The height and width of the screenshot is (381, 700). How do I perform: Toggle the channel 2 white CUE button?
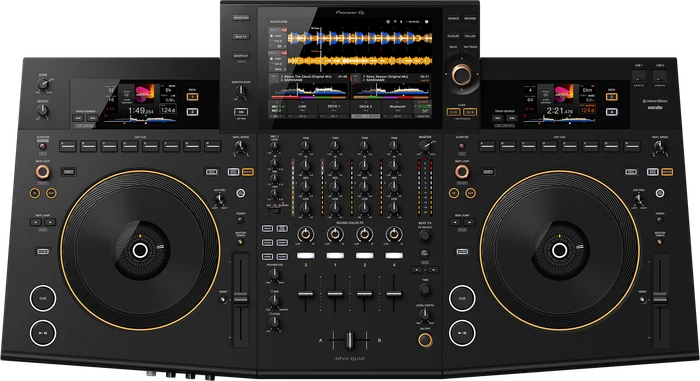pyautogui.click(x=365, y=255)
